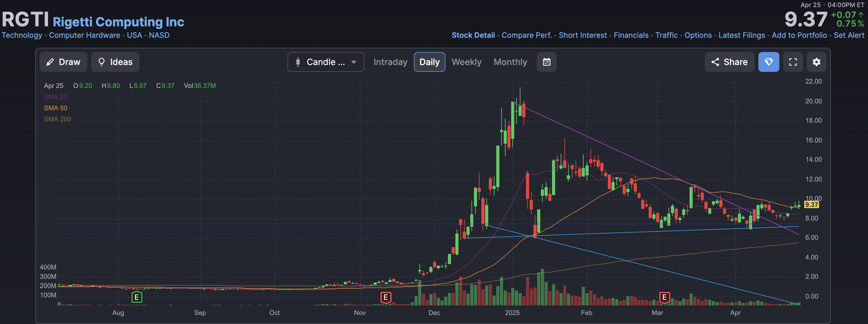Click Rigetti Computing Inc company name
The image size is (868, 324).
pyautogui.click(x=118, y=22)
